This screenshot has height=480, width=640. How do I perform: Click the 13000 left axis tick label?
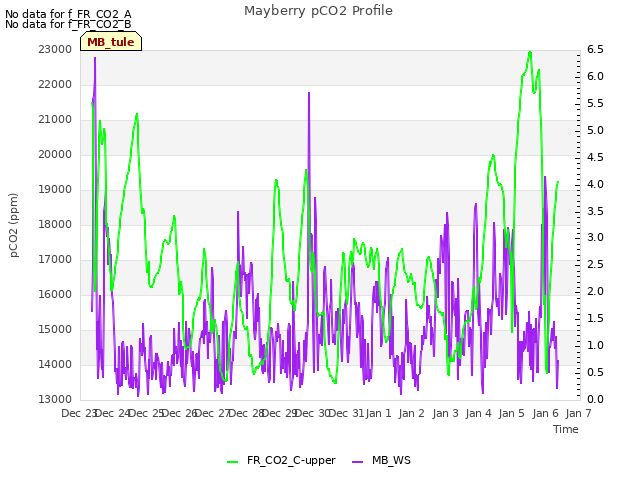point(55,400)
